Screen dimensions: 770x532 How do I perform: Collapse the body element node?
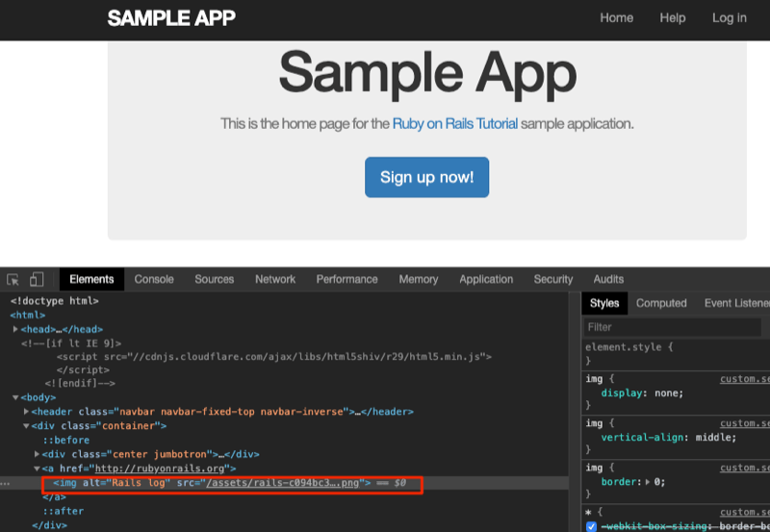pyautogui.click(x=15, y=397)
